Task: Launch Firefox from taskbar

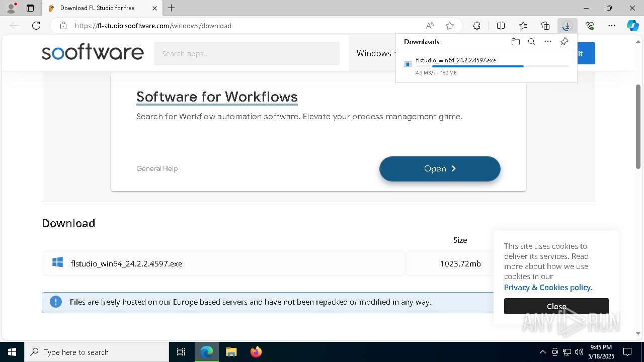Action: [x=256, y=352]
